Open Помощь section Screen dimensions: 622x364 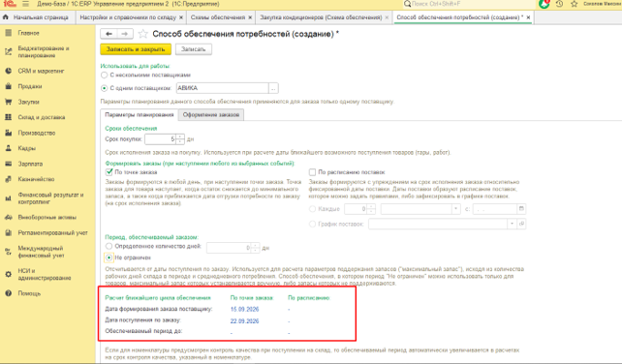point(29,293)
